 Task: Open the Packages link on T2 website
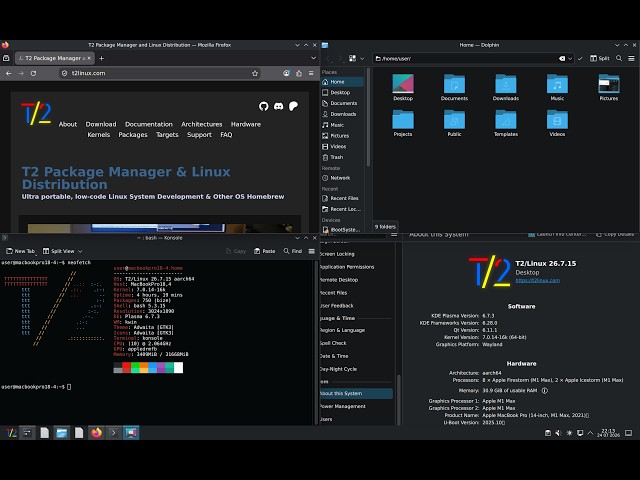(x=133, y=135)
